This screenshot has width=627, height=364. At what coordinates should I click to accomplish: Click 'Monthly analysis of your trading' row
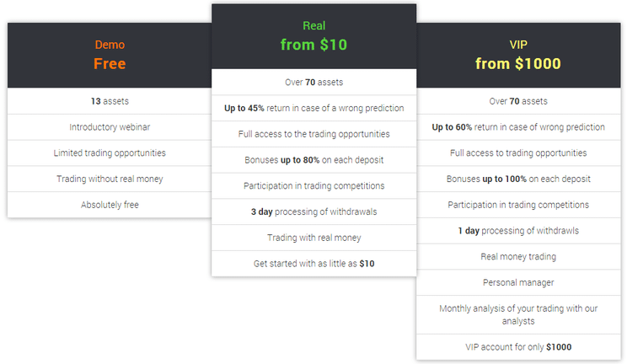[x=518, y=315]
